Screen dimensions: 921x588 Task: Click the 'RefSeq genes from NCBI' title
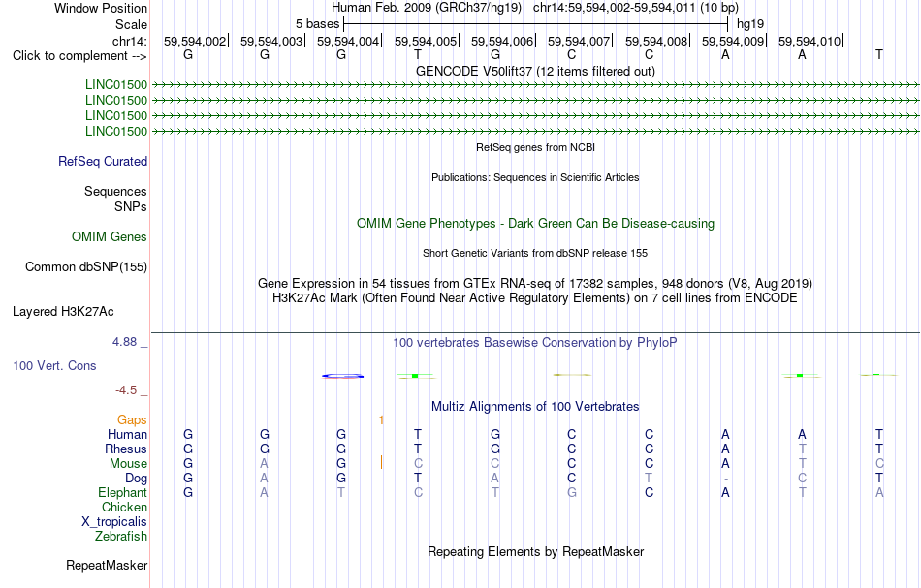(535, 147)
